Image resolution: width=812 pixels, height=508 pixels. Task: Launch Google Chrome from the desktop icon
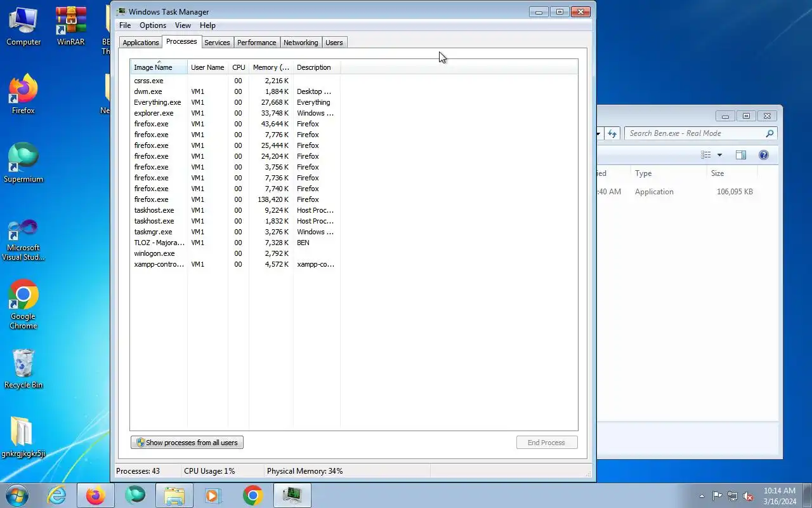click(x=23, y=305)
